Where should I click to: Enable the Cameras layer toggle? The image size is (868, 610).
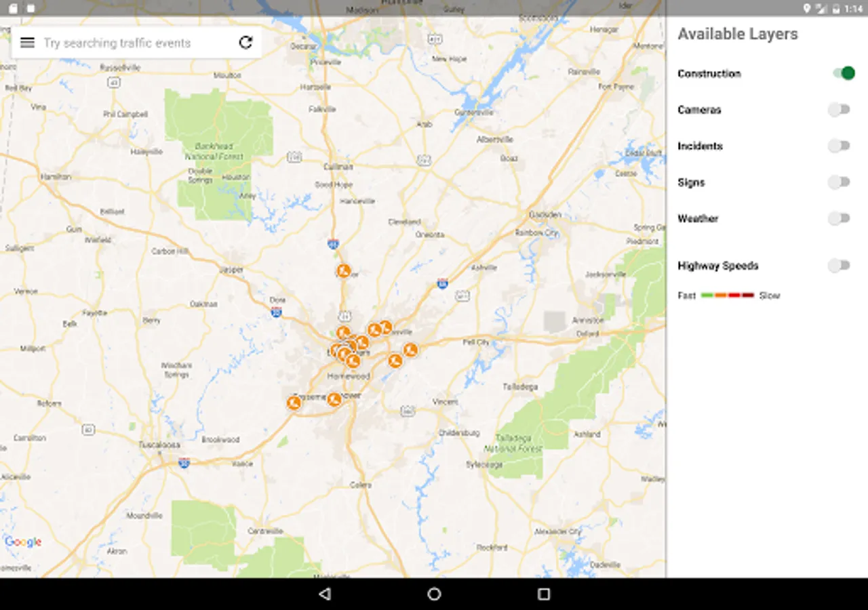pyautogui.click(x=839, y=109)
